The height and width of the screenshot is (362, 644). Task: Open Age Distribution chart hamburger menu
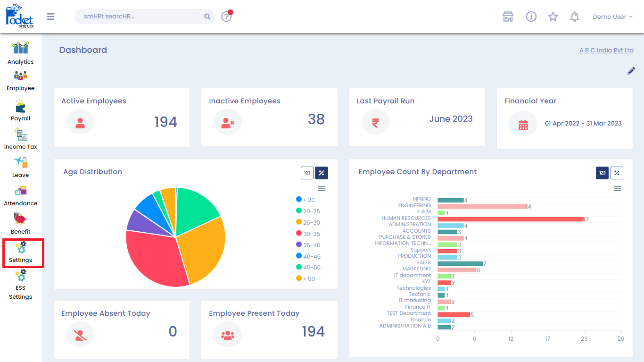point(322,189)
